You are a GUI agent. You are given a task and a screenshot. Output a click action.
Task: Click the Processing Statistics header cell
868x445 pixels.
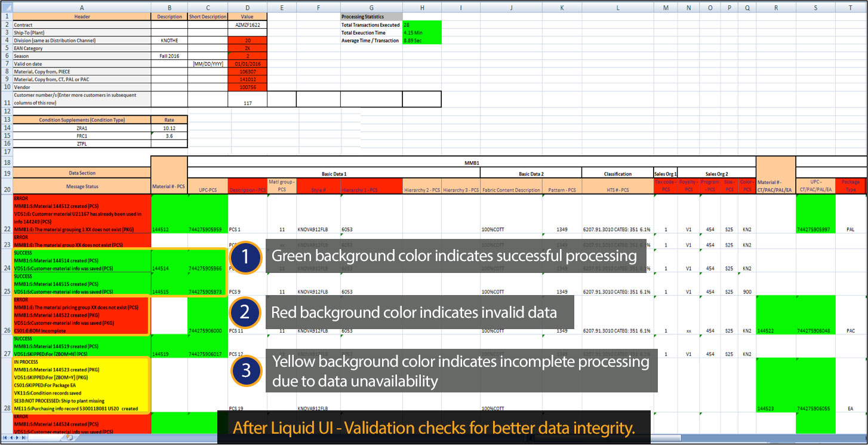point(371,17)
